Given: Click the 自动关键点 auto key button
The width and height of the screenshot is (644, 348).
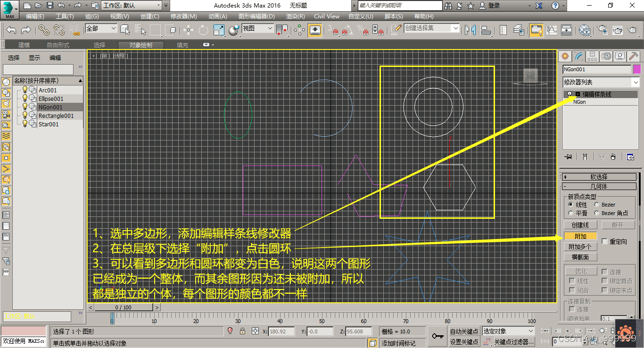Looking at the screenshot, I should pos(464,331).
